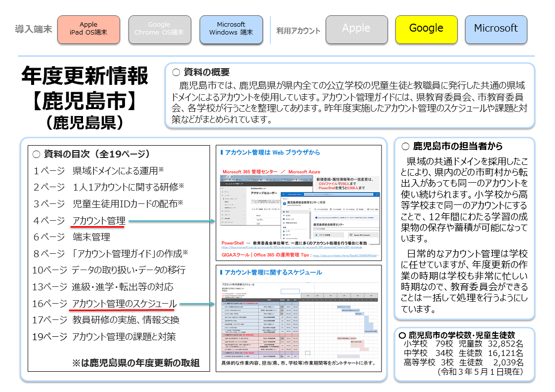Click the 鹿児島市の学校数・児童生徒数 heading
The height and width of the screenshot is (392, 555).
(462, 335)
